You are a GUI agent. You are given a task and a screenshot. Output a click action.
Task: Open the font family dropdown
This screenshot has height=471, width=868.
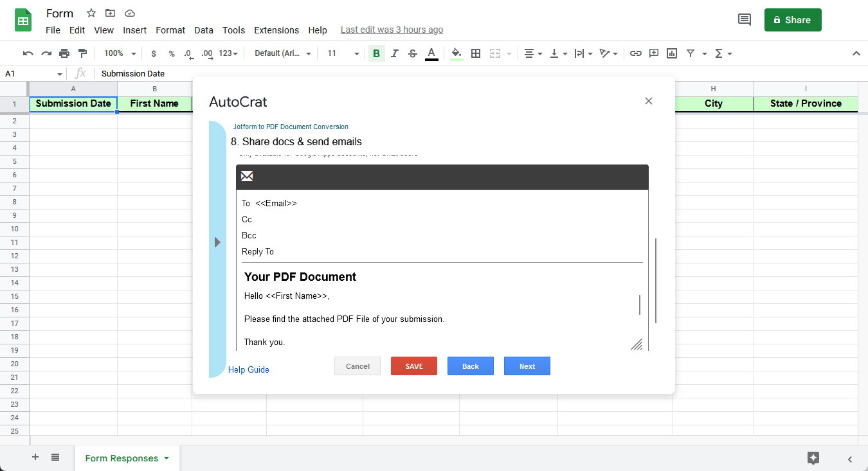point(283,53)
